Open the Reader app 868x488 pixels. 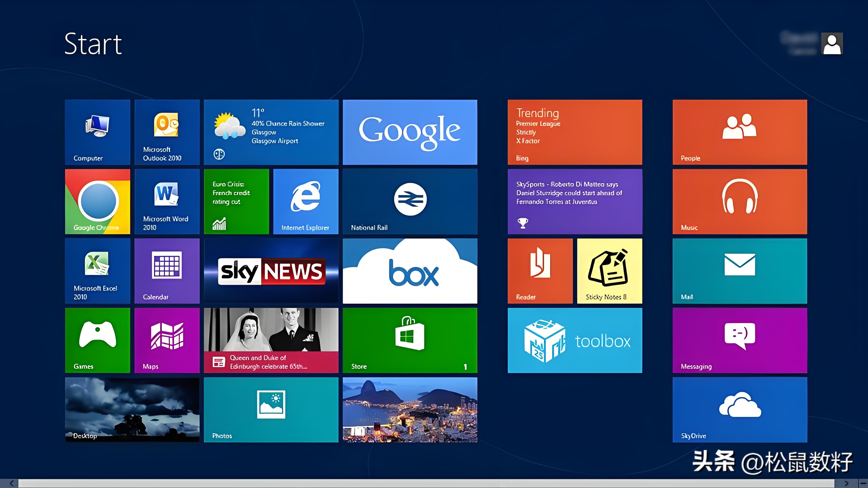point(540,271)
